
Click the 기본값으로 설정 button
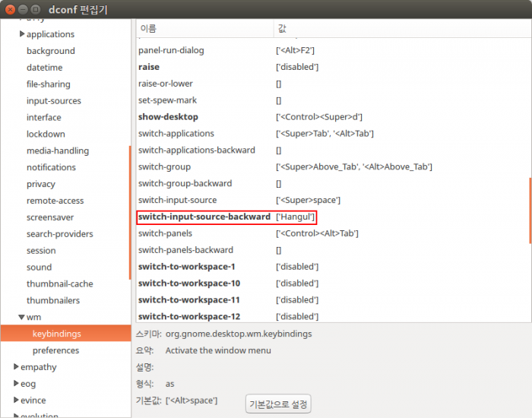click(x=278, y=404)
